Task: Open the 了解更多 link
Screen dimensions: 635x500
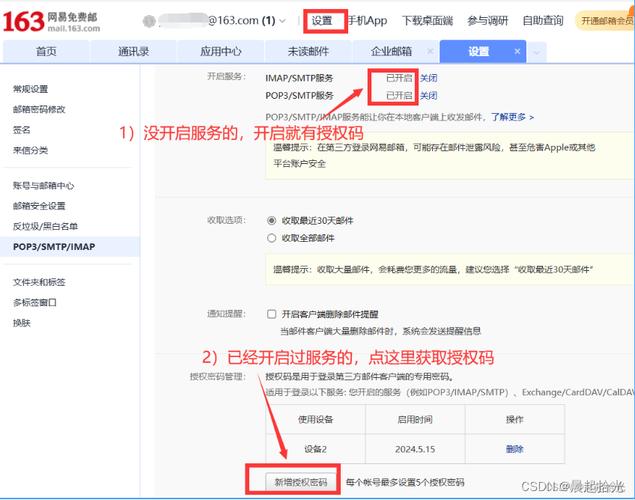Action: (512, 117)
